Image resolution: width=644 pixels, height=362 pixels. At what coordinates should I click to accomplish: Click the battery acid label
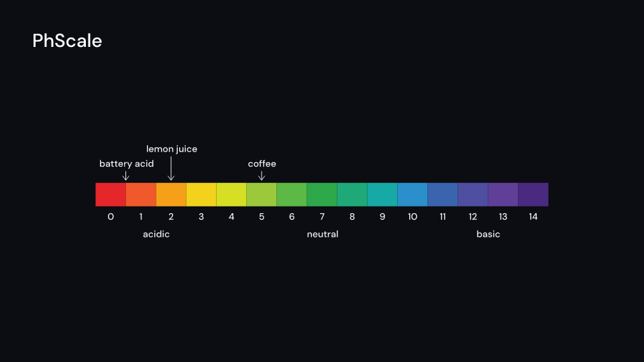coord(127,164)
